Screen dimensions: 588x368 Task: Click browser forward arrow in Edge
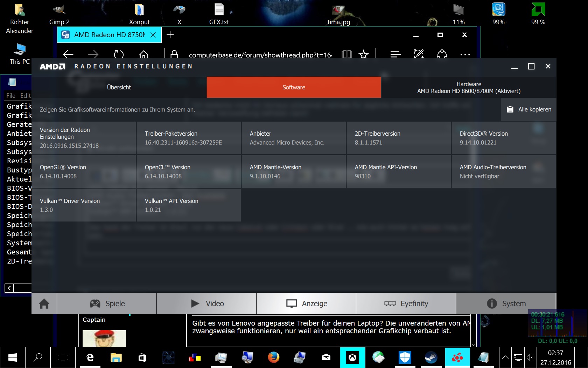pos(93,54)
